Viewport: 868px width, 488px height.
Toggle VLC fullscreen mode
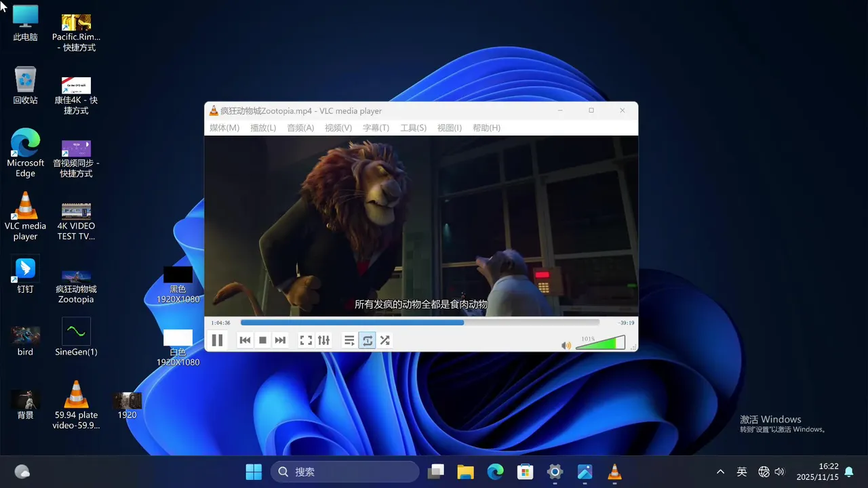click(x=306, y=340)
